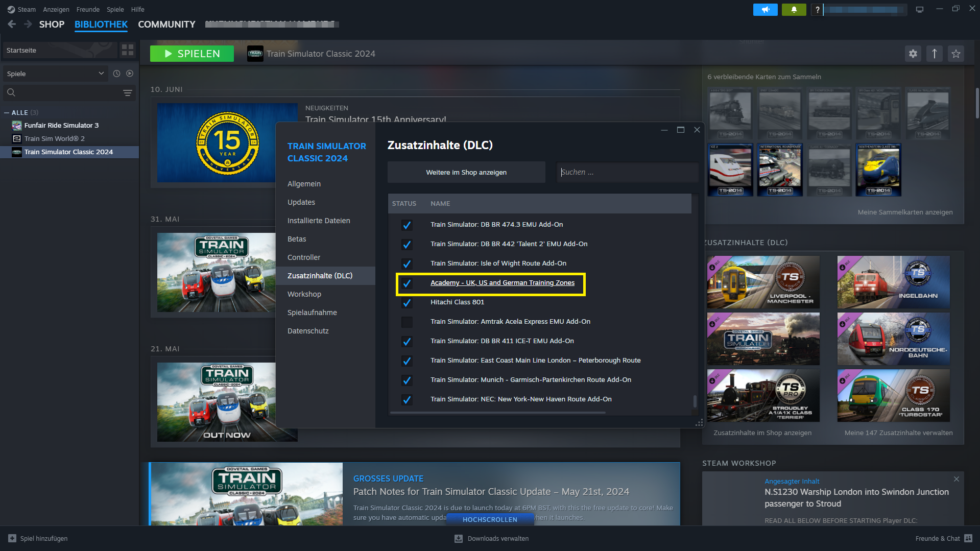
Task: Open the notifications bell icon
Action: pos(794,10)
